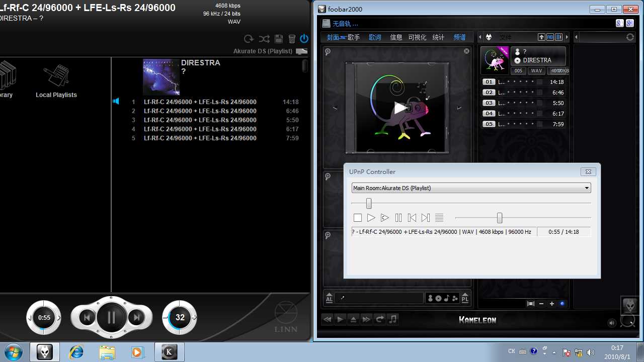Open 歌手 tab in foobar2000
The image size is (644, 362).
[x=354, y=37]
